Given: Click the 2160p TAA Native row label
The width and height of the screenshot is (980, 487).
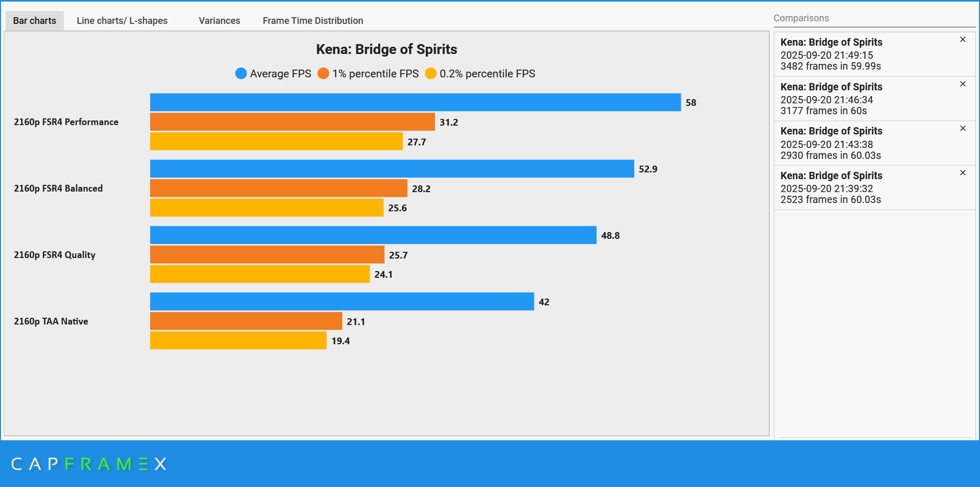Looking at the screenshot, I should tap(50, 321).
